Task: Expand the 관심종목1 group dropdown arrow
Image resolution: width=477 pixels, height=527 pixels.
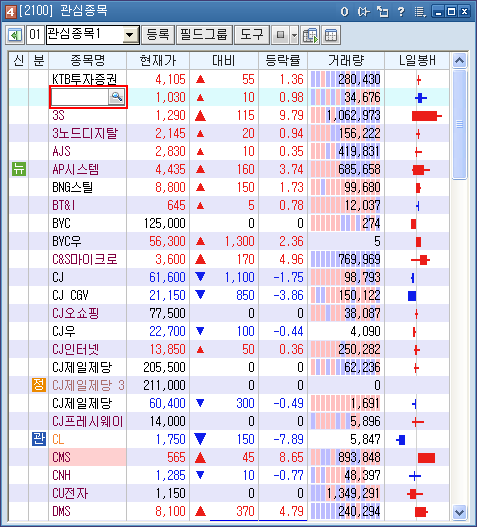Action: (x=130, y=35)
